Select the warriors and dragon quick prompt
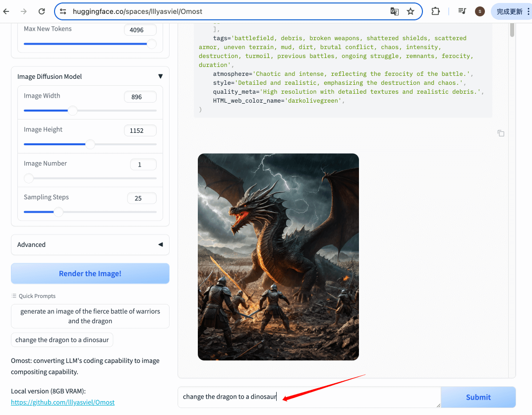The height and width of the screenshot is (415, 532). click(x=90, y=316)
